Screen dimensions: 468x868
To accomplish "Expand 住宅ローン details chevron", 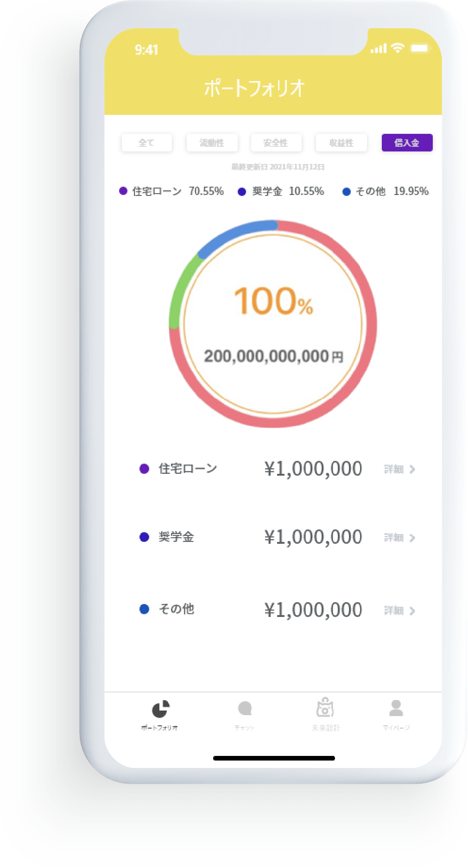I will point(412,469).
